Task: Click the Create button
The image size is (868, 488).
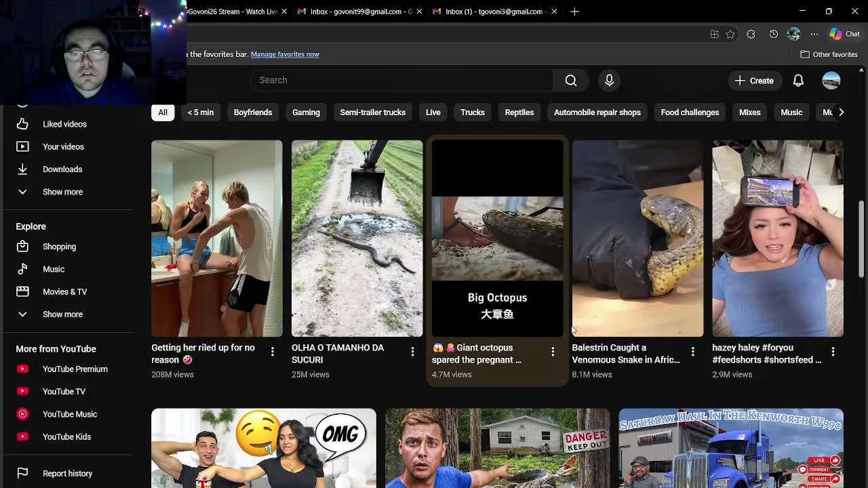Action: 754,81
